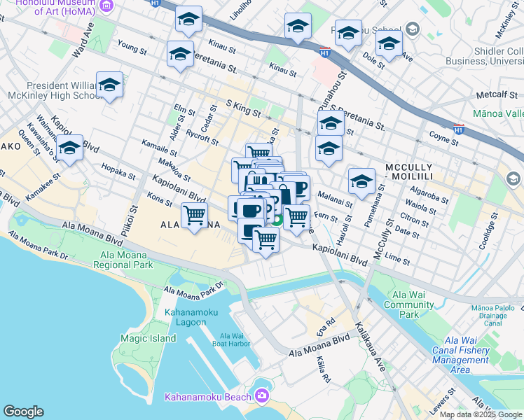The image size is (524, 420).
Task: Click the Ala Moana Regional Park label
Action: (x=123, y=260)
